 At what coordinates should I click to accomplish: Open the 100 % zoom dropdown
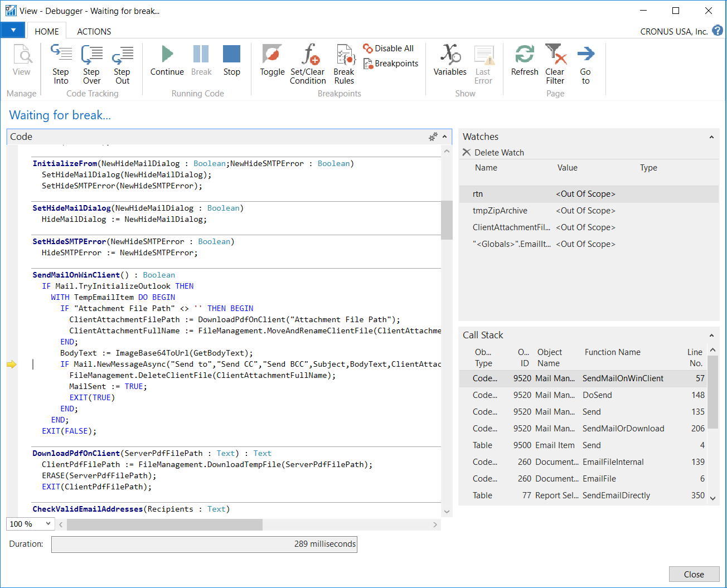point(48,524)
